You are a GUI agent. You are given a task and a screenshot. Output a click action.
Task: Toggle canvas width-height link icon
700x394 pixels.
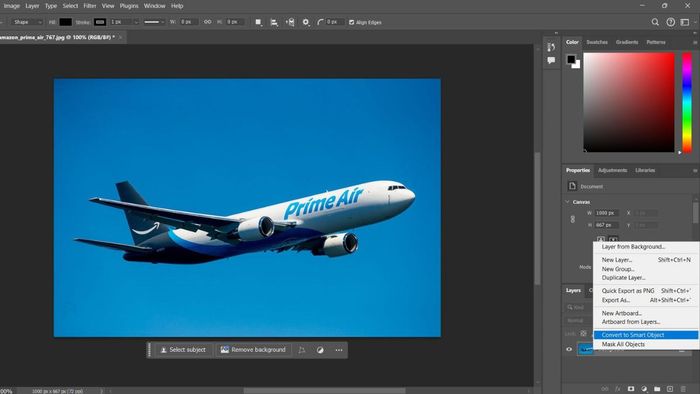click(x=573, y=219)
